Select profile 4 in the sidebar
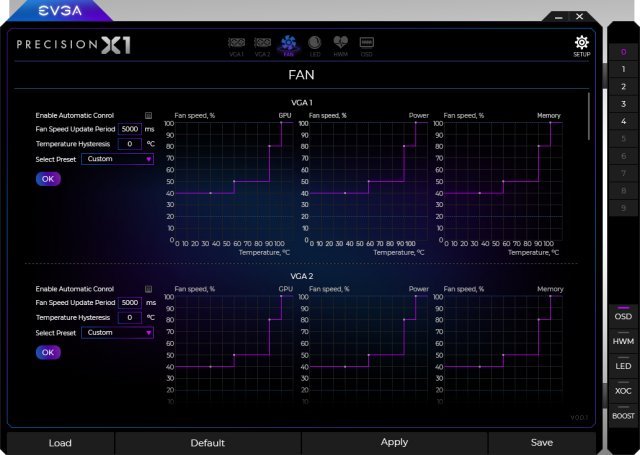 (623, 121)
